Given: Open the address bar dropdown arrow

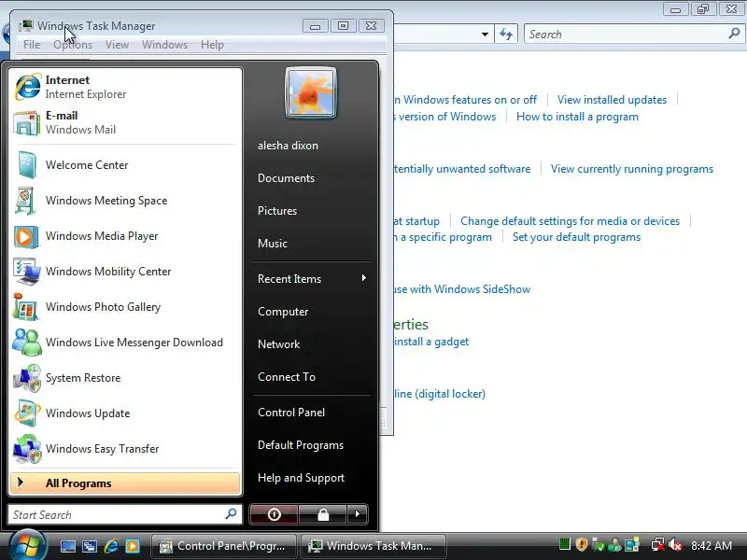Looking at the screenshot, I should coord(485,35).
